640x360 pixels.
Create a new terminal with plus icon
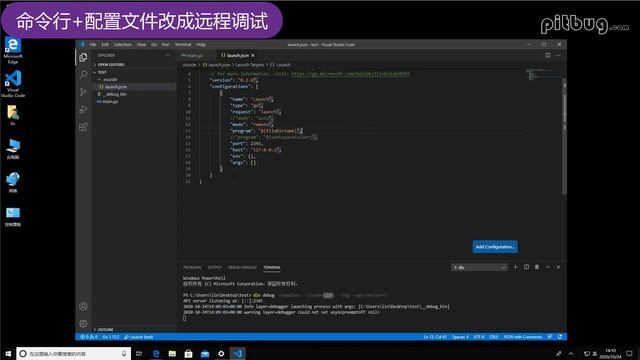pos(515,267)
